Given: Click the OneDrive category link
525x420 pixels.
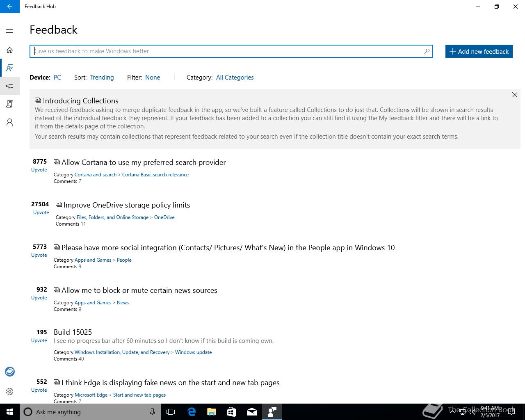Looking at the screenshot, I should pyautogui.click(x=164, y=217).
